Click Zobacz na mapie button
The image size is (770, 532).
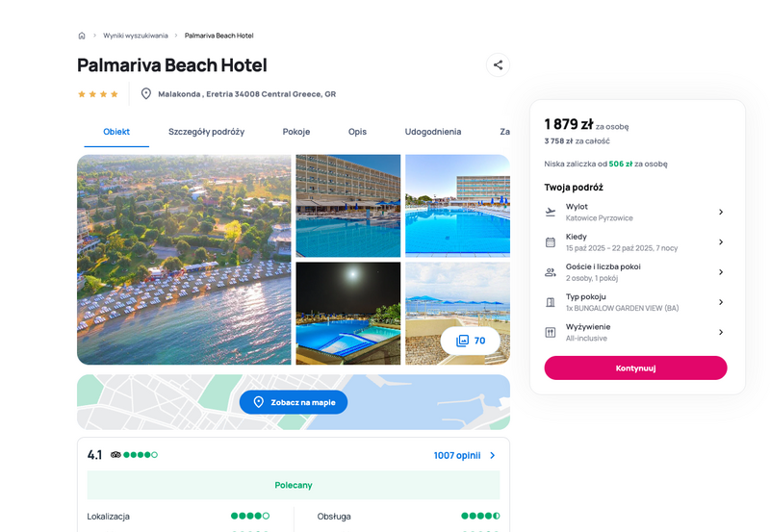point(294,402)
